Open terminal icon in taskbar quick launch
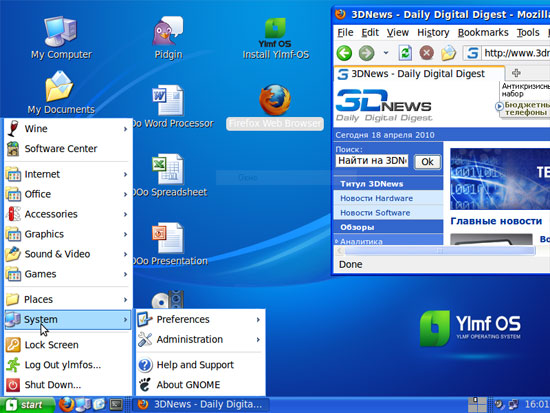Screen dimensions: 550x413 pos(116,405)
